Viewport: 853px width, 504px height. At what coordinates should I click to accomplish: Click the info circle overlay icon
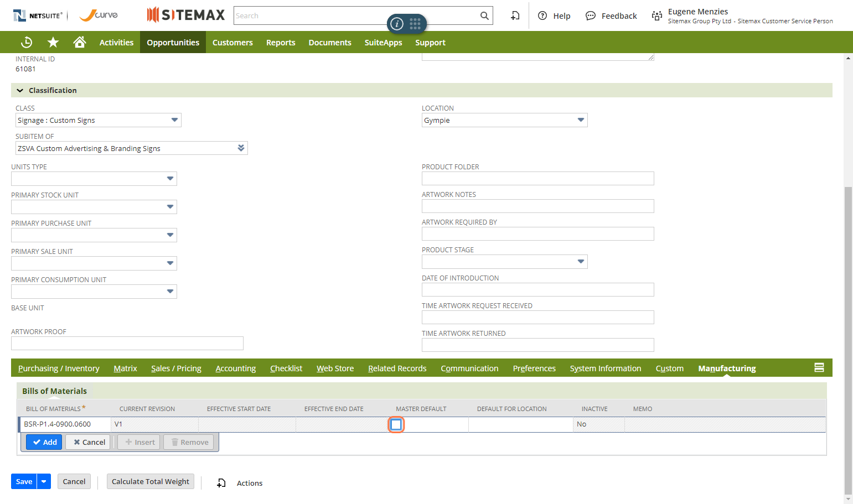click(397, 24)
